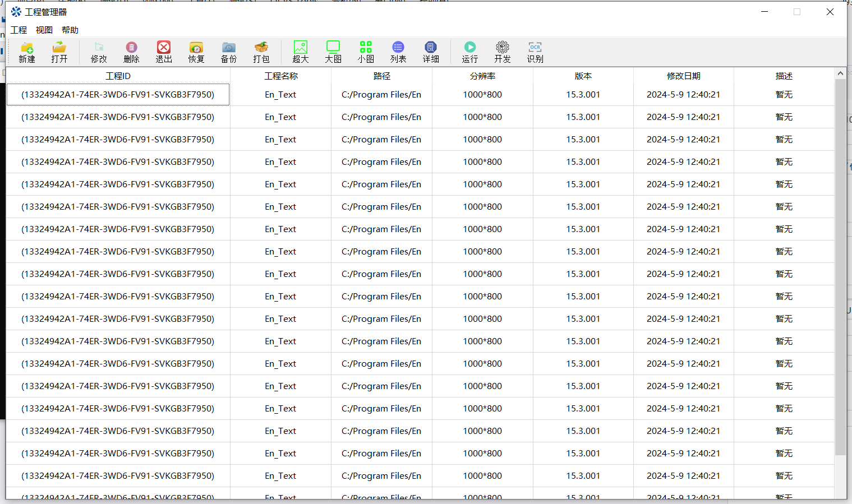Screen dimensions: 852x504
Task: Switch to 列表 list view
Action: (398, 52)
